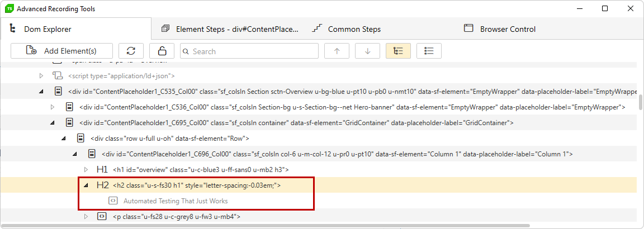Click the paragraph element icon of u-fs28 row
The width and height of the screenshot is (644, 229).
[101, 216]
